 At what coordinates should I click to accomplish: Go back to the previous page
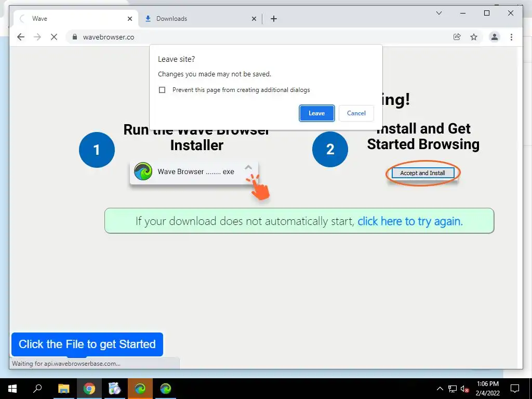tap(21, 37)
